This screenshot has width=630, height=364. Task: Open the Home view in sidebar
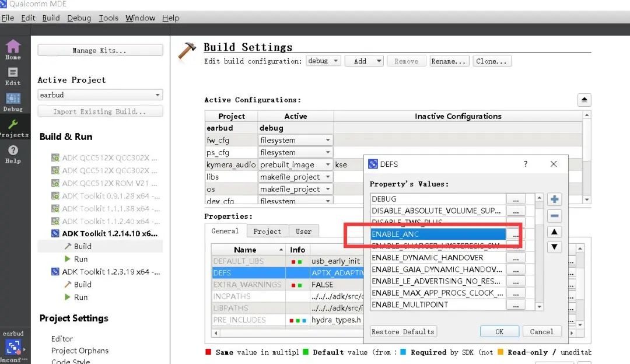coord(13,50)
